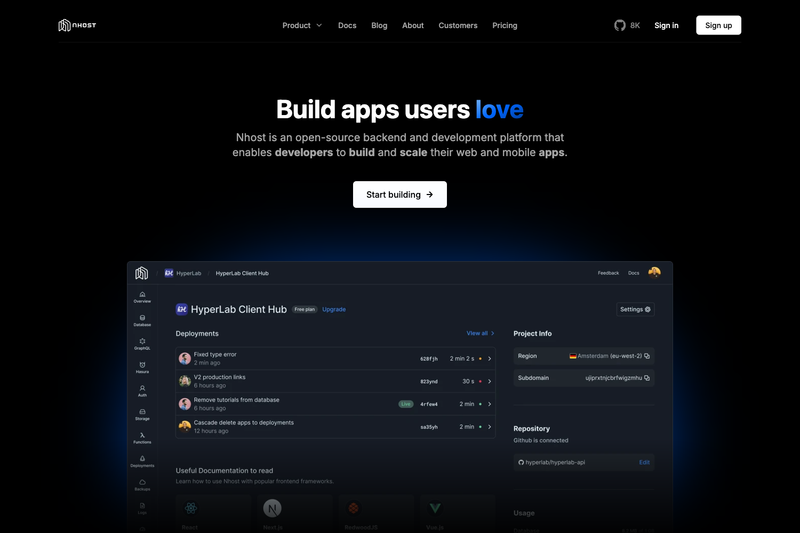Click the user avatar in the dashboard header
800x533 pixels.
pyautogui.click(x=654, y=272)
